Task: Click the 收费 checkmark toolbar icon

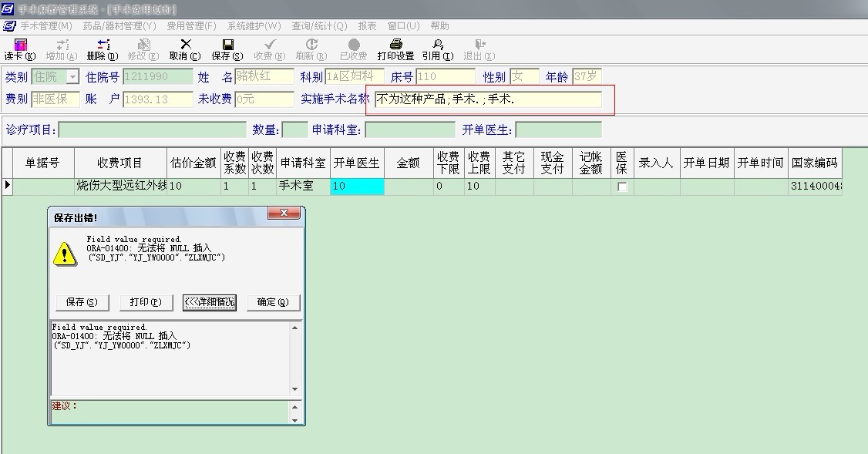Action: tap(270, 45)
